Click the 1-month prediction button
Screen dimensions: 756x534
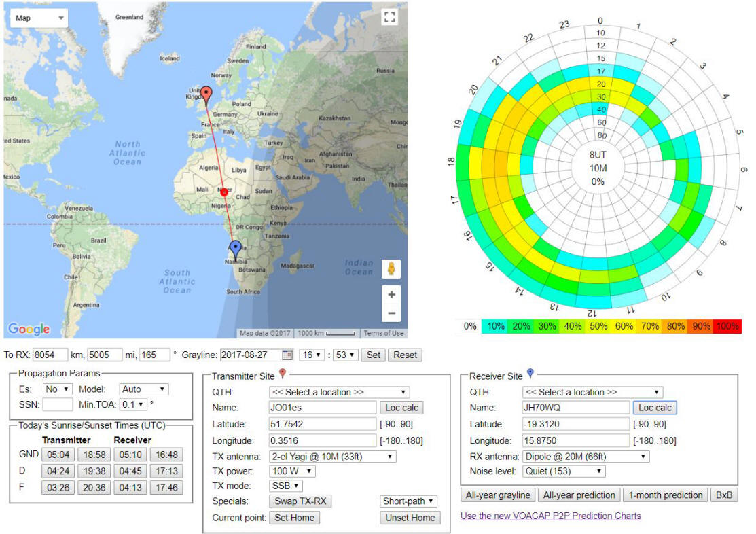tap(666, 495)
